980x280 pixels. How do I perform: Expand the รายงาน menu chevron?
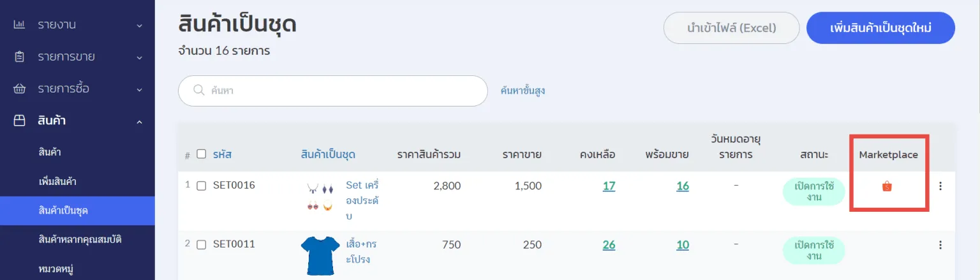pos(139,26)
